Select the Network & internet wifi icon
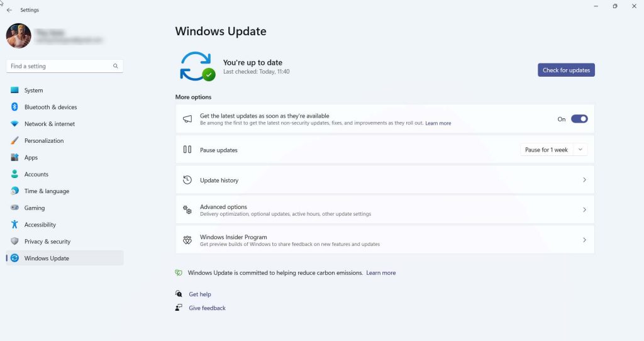Screen dimensions: 644x341 [14, 124]
